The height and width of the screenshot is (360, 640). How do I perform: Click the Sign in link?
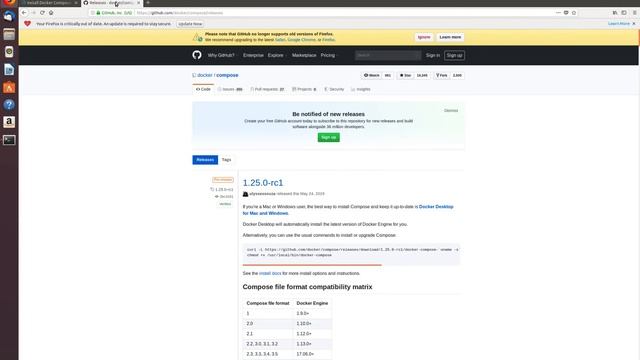click(433, 55)
